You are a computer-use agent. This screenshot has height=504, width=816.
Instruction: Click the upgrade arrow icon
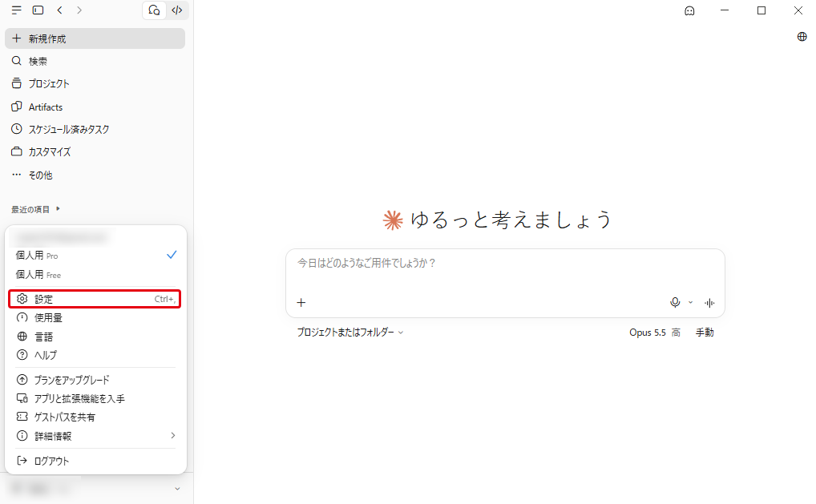coord(22,380)
